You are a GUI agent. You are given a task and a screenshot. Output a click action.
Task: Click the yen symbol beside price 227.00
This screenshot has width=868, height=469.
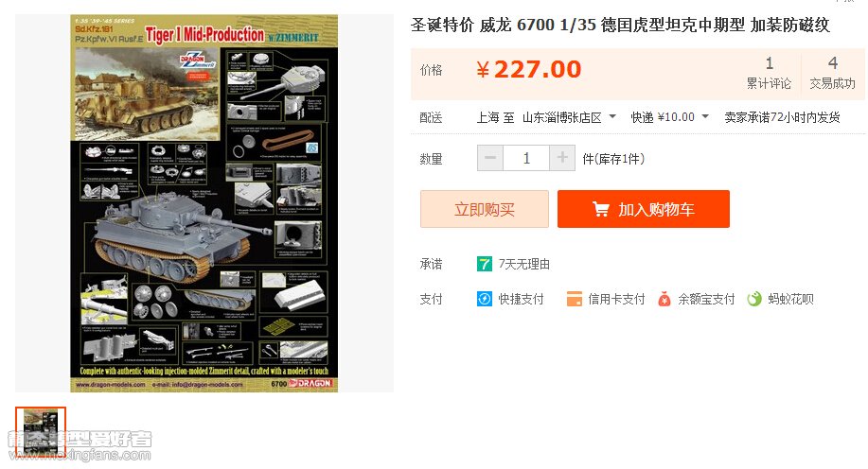click(x=483, y=70)
